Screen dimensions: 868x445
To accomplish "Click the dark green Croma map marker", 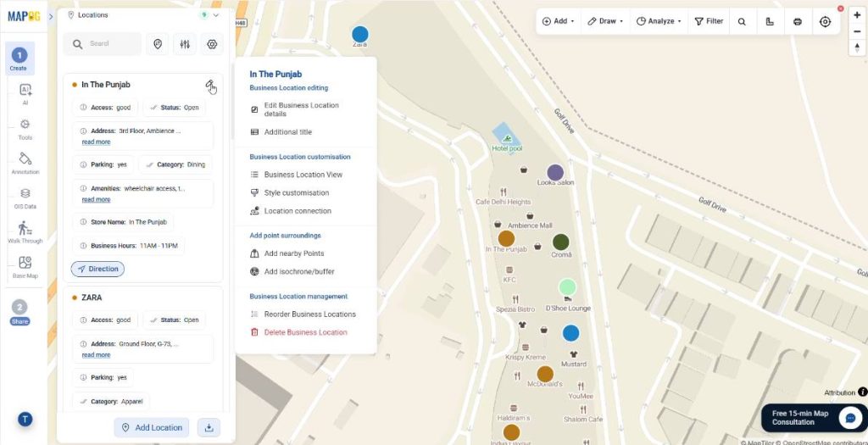I will tap(561, 242).
